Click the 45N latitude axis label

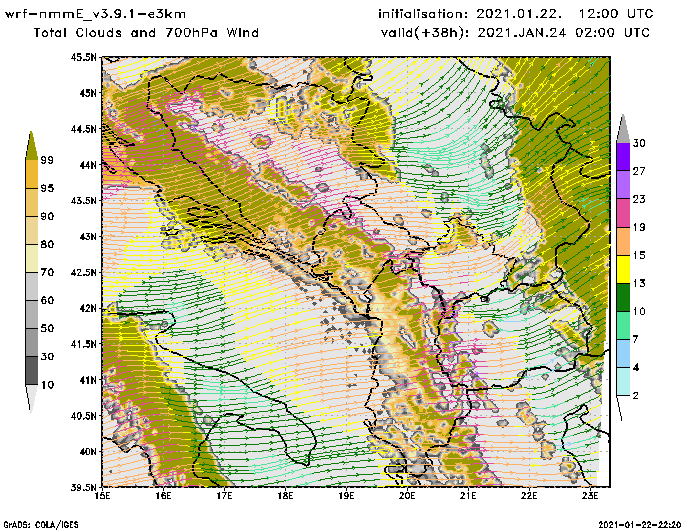coord(88,93)
